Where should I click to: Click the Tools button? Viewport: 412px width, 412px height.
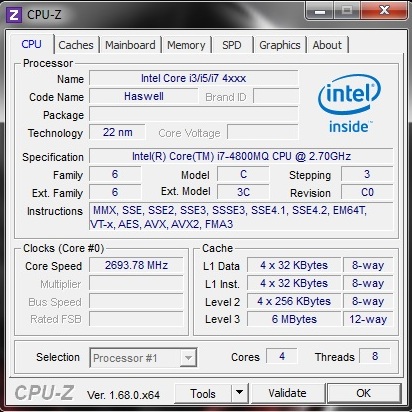click(x=203, y=393)
